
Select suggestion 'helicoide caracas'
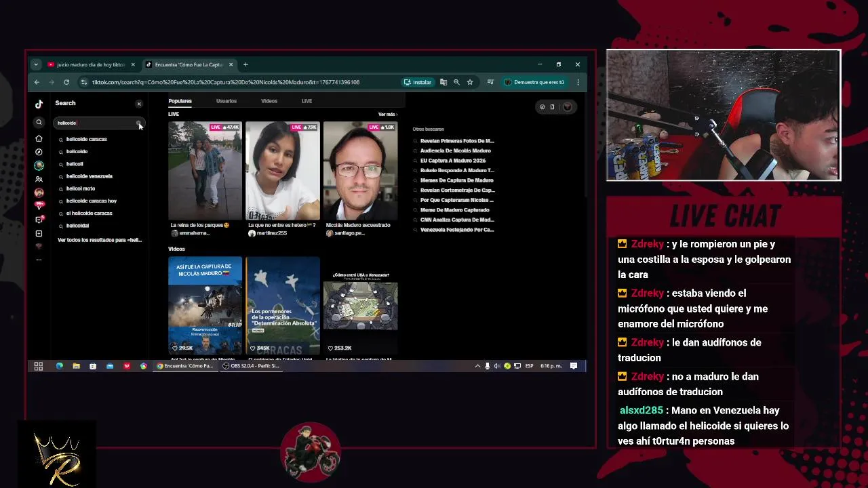coord(87,139)
